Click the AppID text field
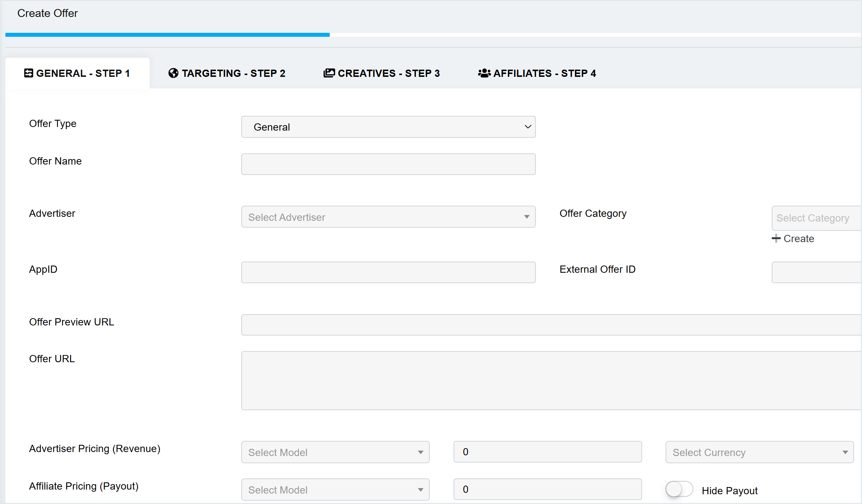Viewport: 862px width, 504px height. coord(388,273)
